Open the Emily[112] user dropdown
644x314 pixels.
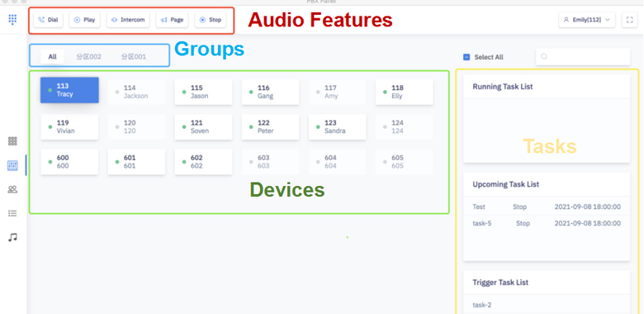click(x=587, y=20)
